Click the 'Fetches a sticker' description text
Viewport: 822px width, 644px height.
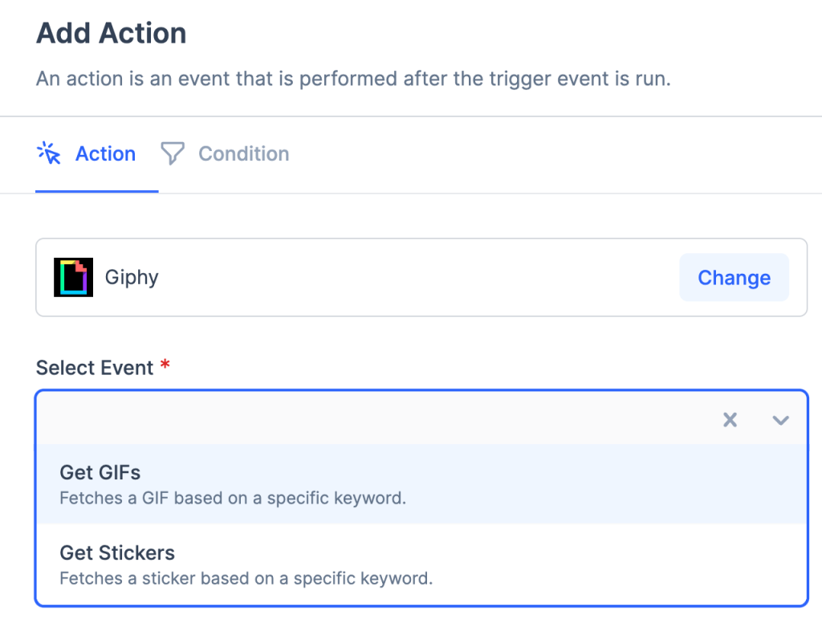click(246, 578)
